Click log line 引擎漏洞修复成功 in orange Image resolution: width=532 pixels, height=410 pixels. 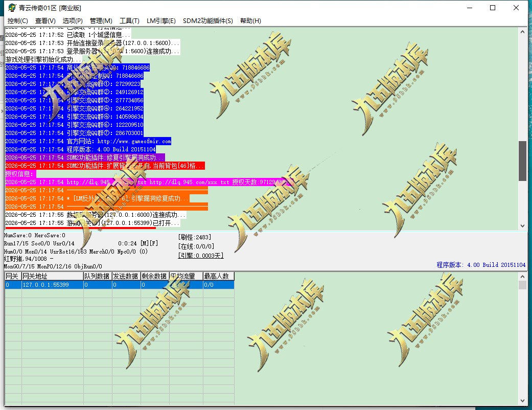(x=97, y=198)
